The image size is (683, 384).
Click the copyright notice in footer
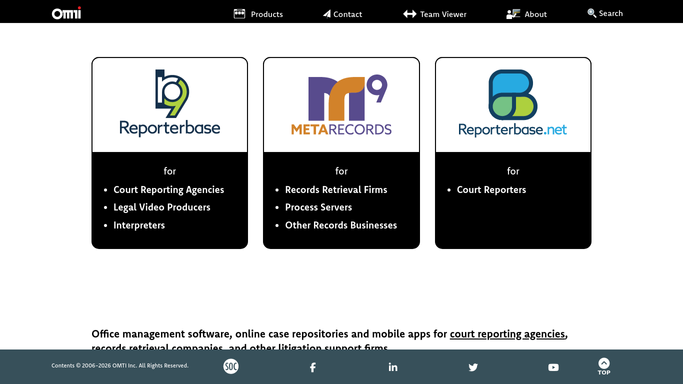coord(120,366)
